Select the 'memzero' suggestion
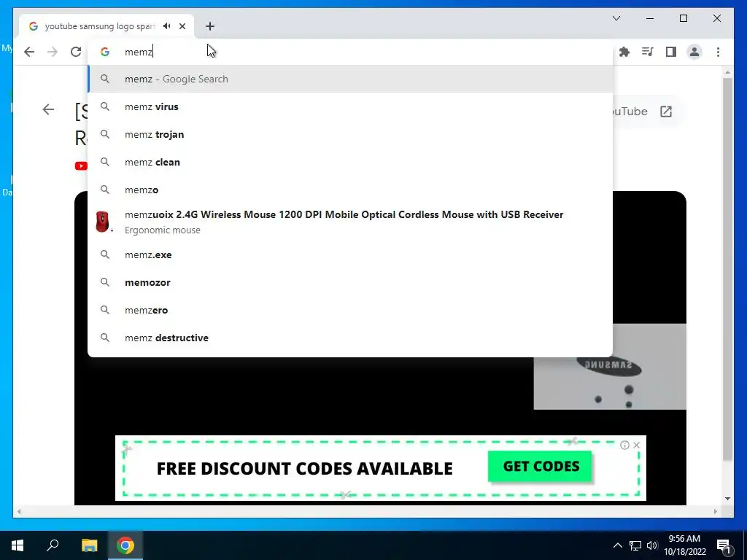747x560 pixels. click(x=350, y=310)
